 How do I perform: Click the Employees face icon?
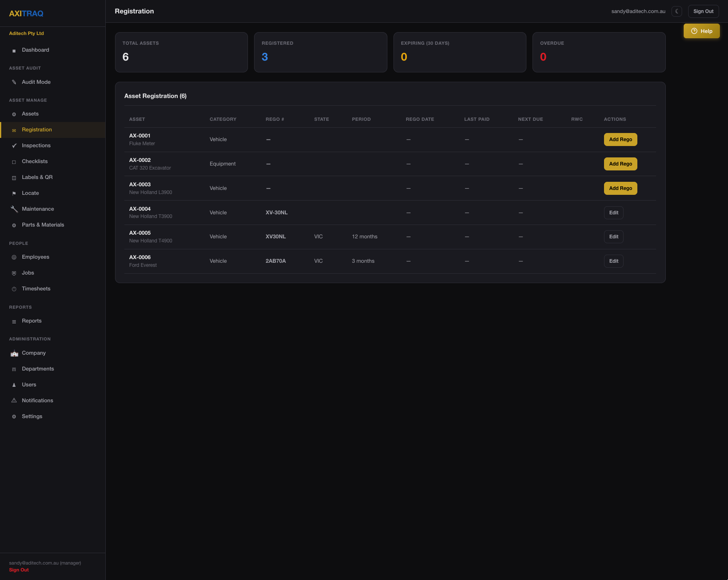tap(14, 257)
